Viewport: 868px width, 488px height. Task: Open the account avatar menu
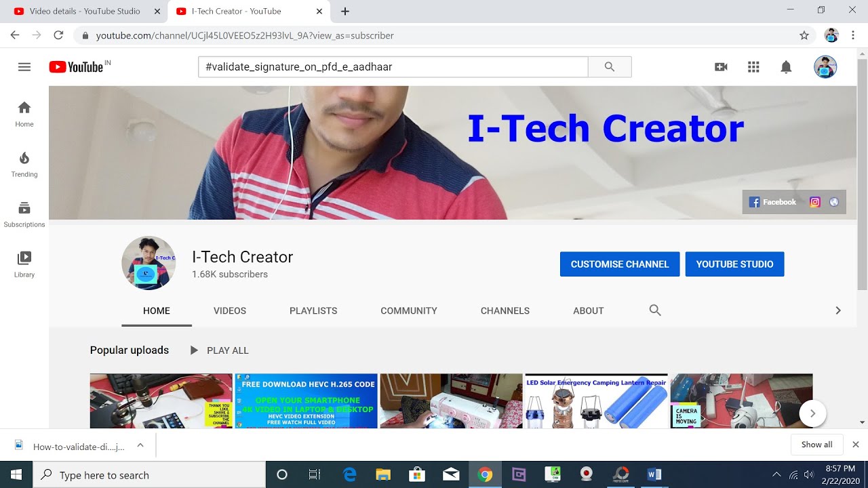825,66
